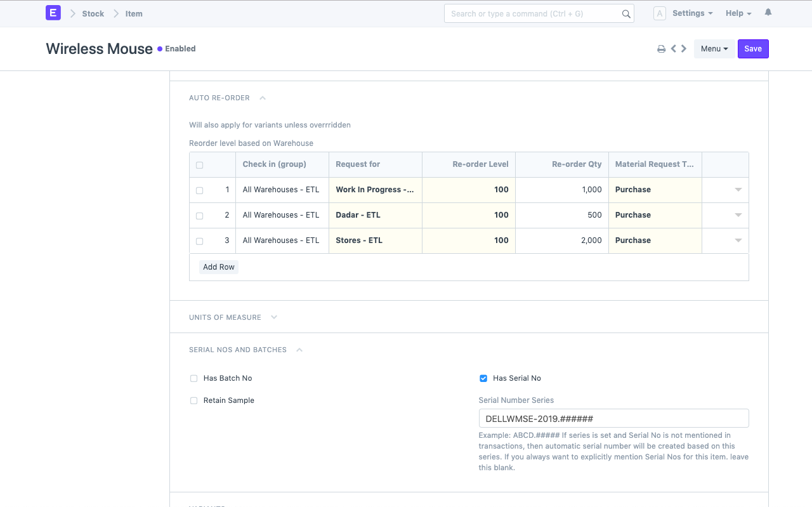Open the Menu dropdown button

coord(714,49)
